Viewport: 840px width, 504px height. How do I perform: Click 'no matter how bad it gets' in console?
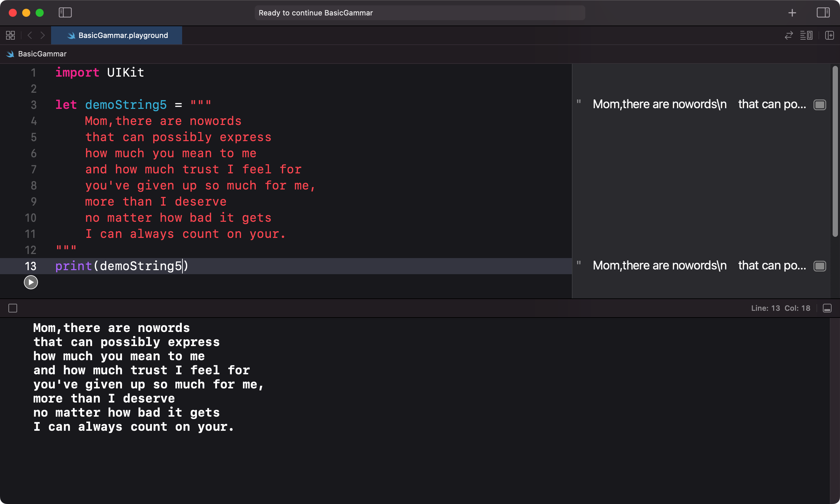[x=127, y=412]
